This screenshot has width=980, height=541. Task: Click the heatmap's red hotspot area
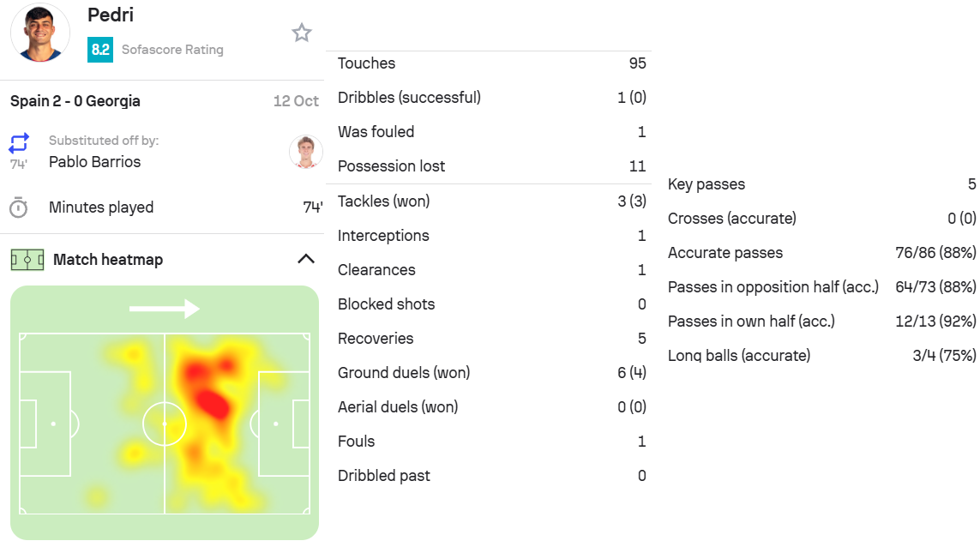[x=210, y=399]
